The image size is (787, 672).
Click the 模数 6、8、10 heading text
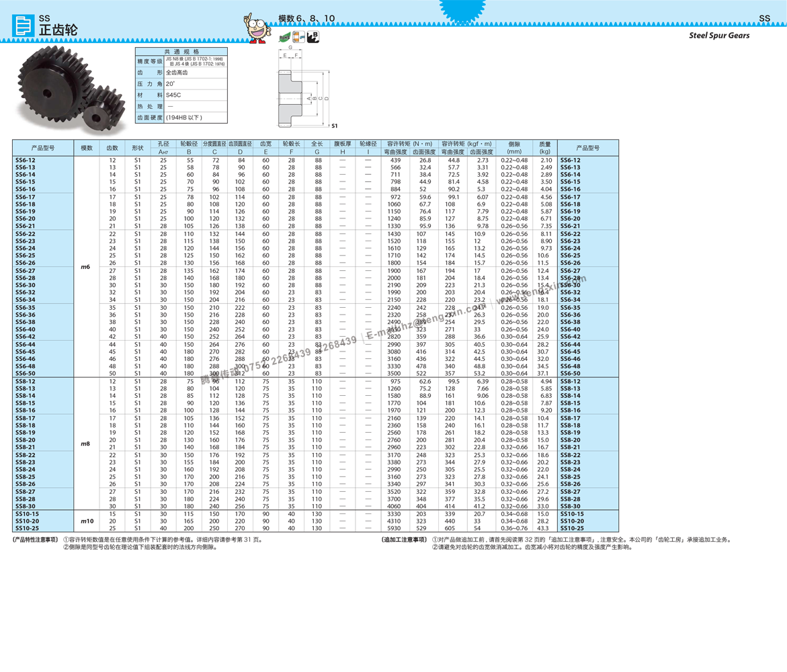306,19
